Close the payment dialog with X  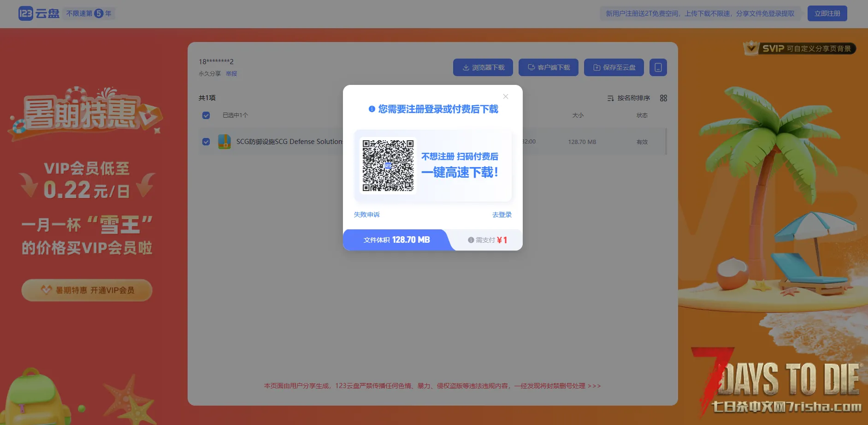506,96
